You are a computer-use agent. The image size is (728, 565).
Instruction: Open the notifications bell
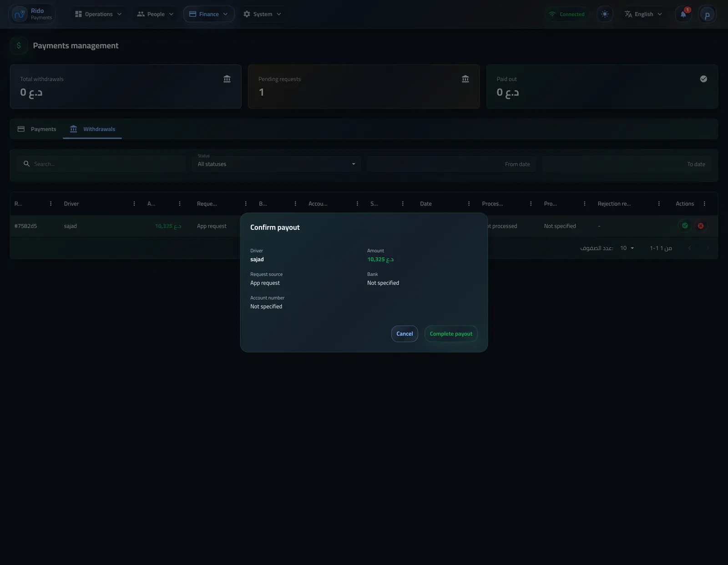(683, 14)
